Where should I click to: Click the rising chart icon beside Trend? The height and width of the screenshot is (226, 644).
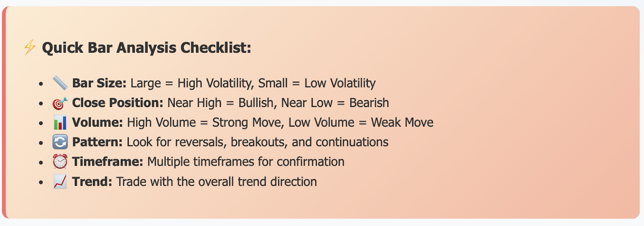[60, 182]
